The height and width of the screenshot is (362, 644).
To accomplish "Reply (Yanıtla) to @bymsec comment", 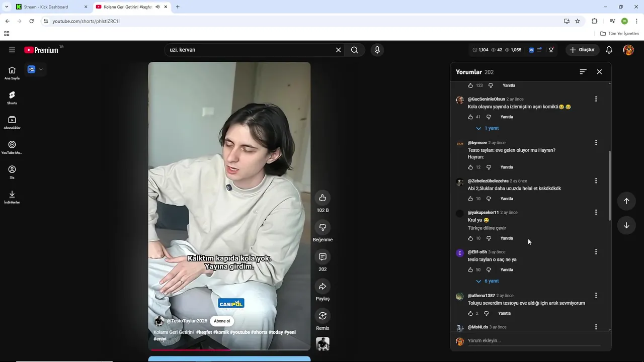I will click(x=507, y=167).
